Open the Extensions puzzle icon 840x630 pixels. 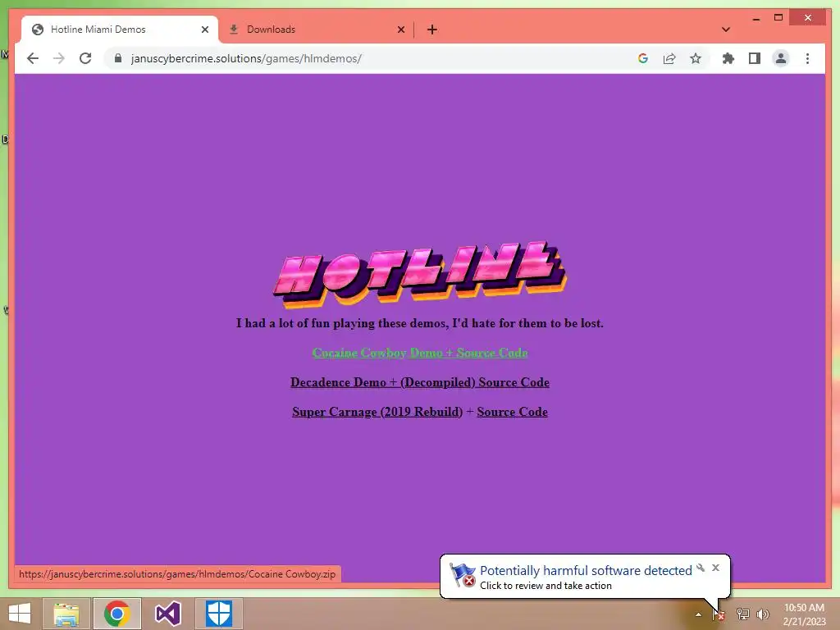tap(728, 58)
